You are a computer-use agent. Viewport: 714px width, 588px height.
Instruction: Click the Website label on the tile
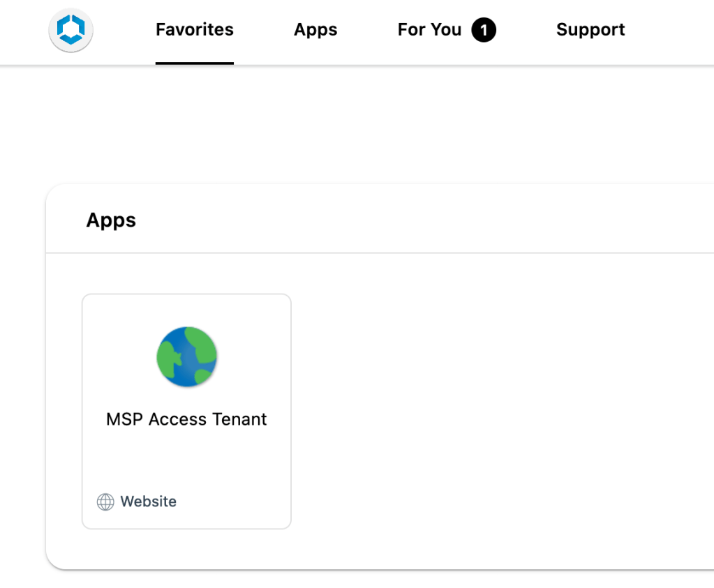(x=149, y=502)
